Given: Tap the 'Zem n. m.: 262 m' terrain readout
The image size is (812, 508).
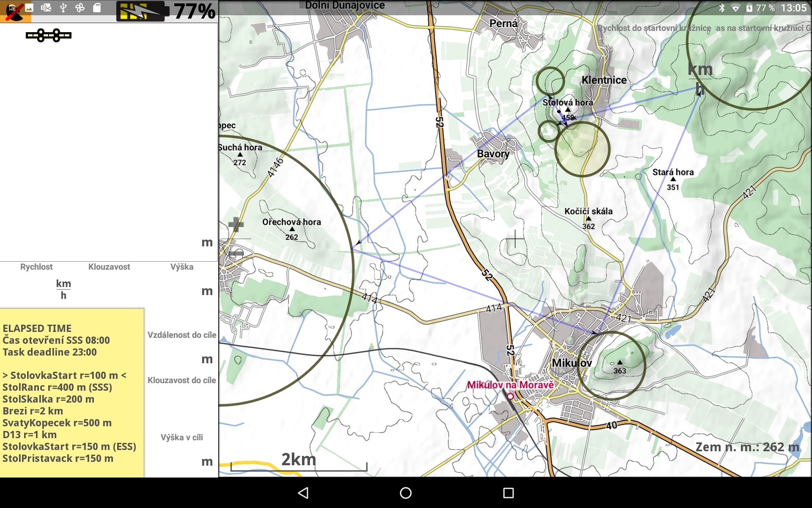Looking at the screenshot, I should pos(747,447).
